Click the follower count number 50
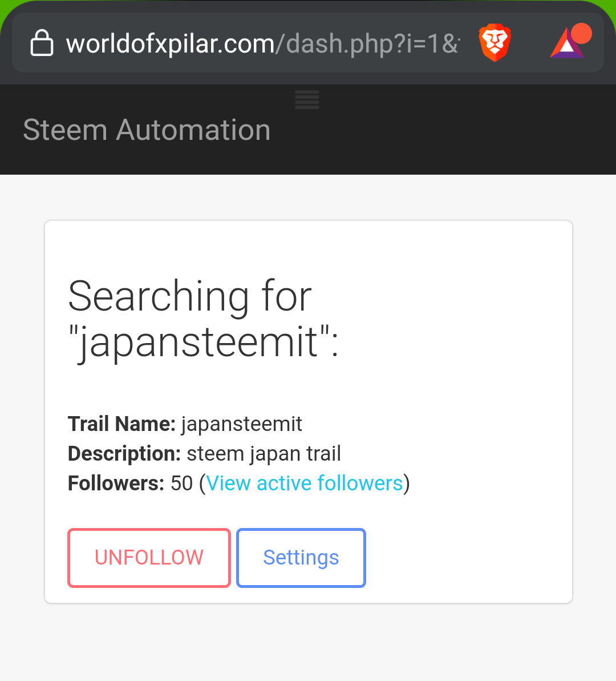This screenshot has height=681, width=616. [182, 483]
